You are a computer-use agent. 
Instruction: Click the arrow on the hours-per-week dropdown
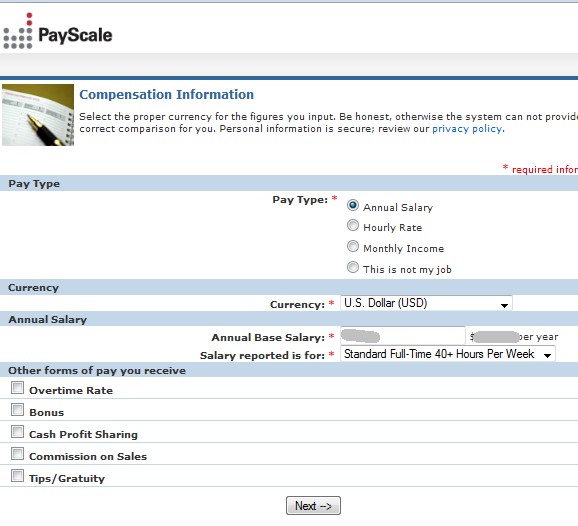(547, 355)
